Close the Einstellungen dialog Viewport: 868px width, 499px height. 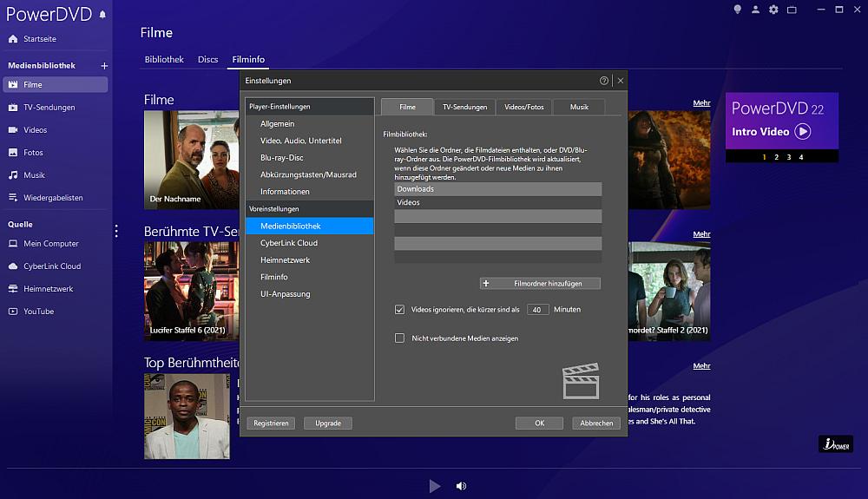[x=621, y=81]
